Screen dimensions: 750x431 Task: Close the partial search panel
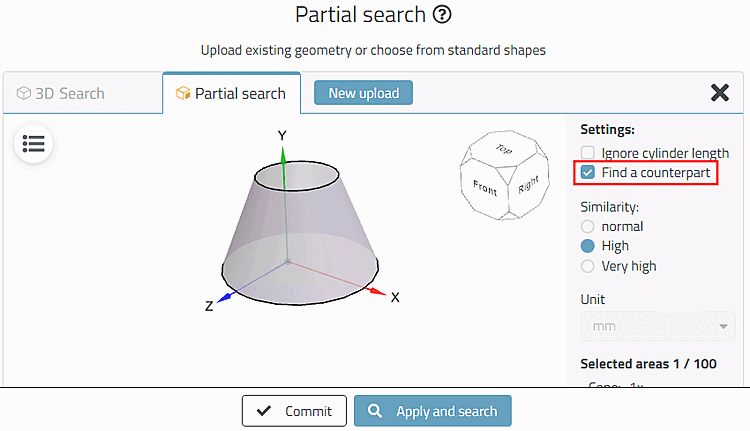coord(719,93)
